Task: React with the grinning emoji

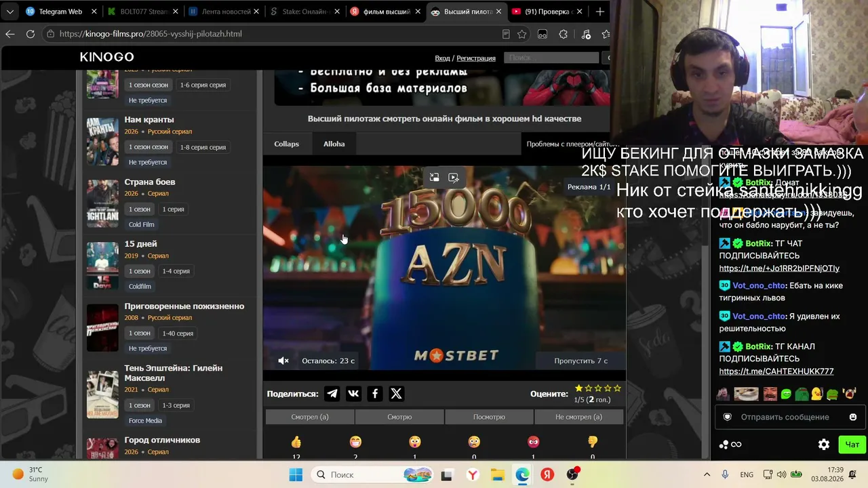Action: click(355, 442)
